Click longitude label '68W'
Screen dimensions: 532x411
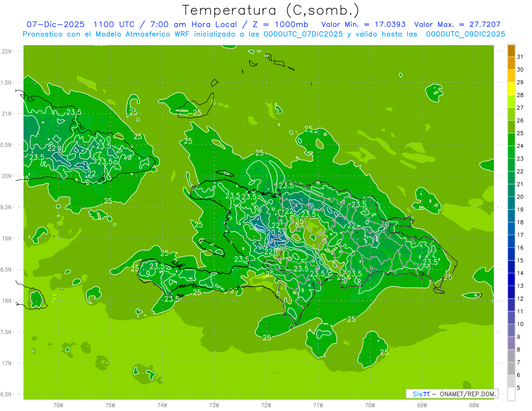click(474, 405)
